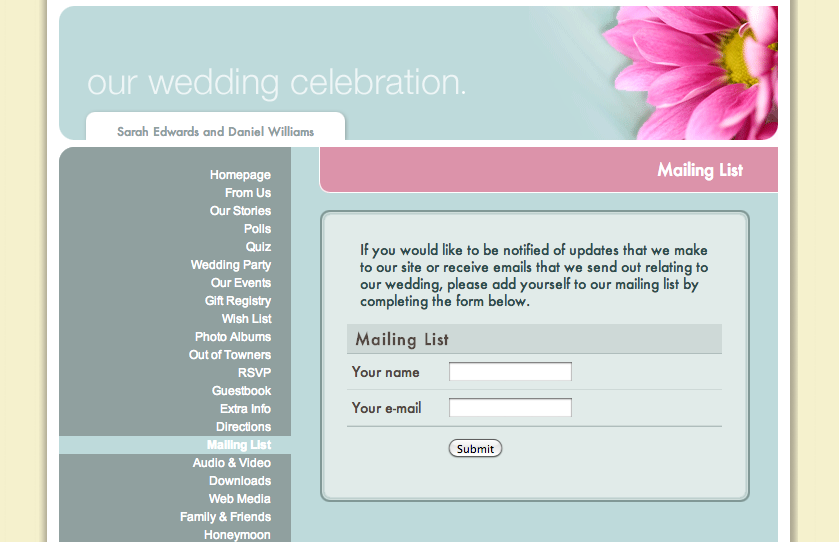
Task: Select the highlighted Mailing List nav item
Action: click(x=239, y=445)
